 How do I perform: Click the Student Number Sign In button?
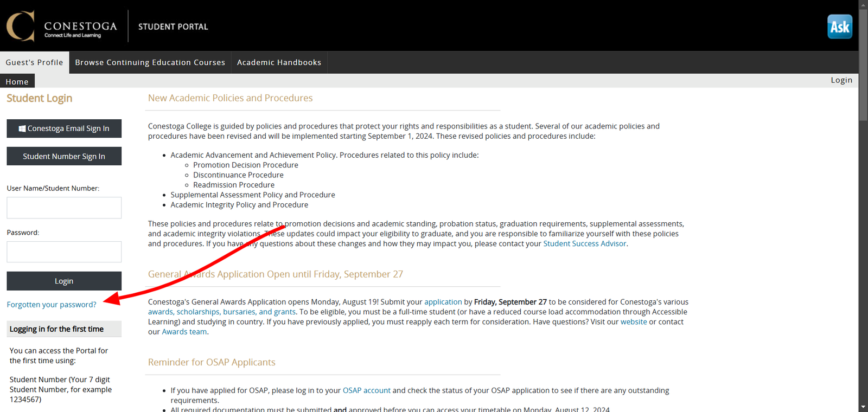(64, 156)
